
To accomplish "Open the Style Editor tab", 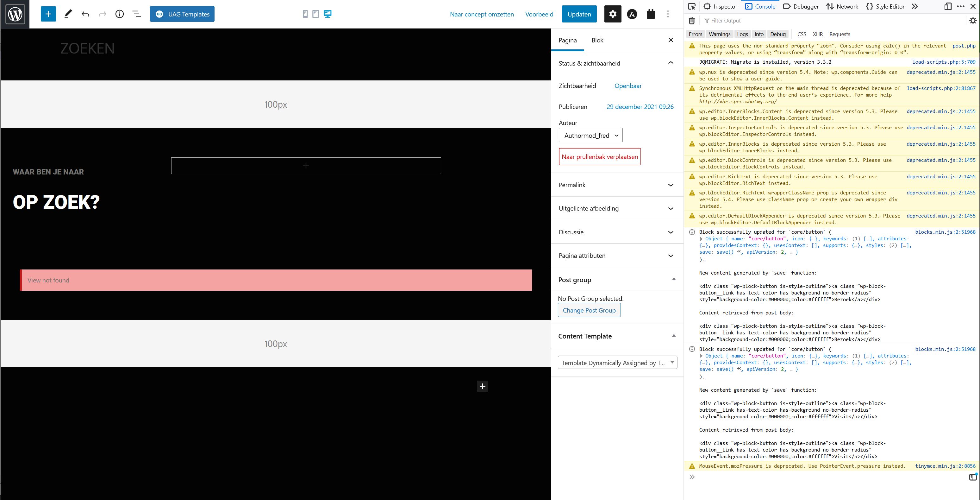I will coord(885,6).
